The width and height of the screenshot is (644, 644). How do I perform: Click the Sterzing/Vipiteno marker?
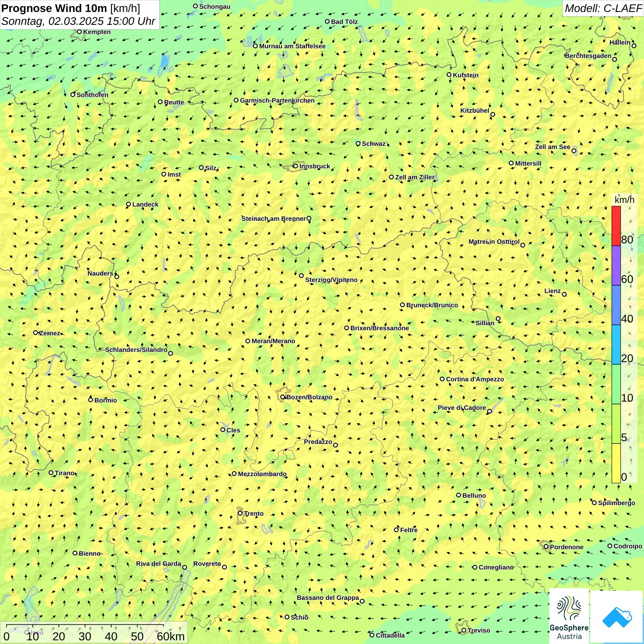(x=301, y=276)
